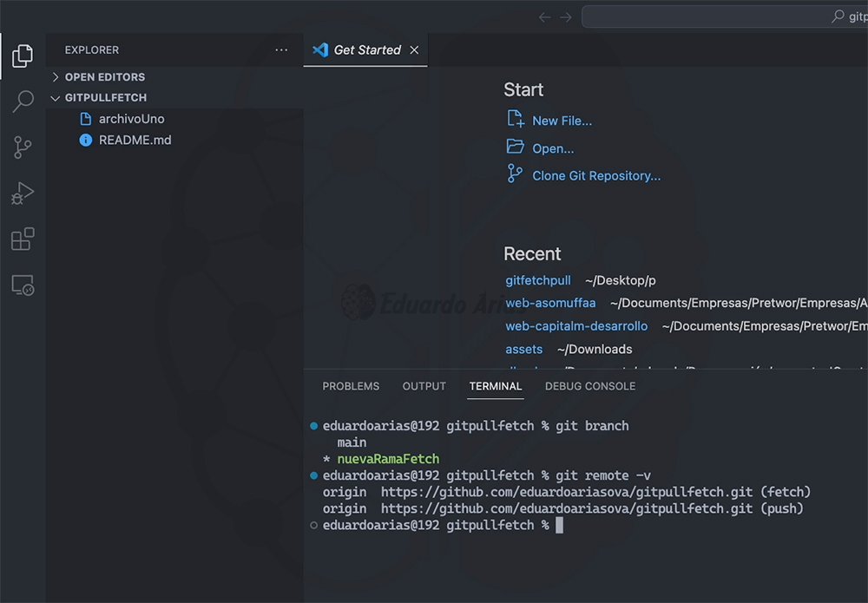The image size is (868, 603).
Task: Click the nuevaRamaFetch branch name in terminal
Action: tap(388, 459)
